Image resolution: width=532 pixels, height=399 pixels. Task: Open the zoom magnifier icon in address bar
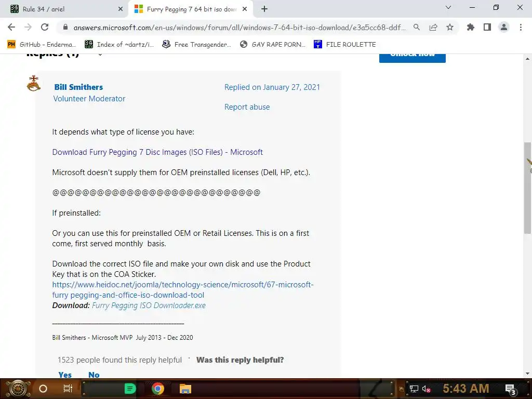pyautogui.click(x=417, y=27)
